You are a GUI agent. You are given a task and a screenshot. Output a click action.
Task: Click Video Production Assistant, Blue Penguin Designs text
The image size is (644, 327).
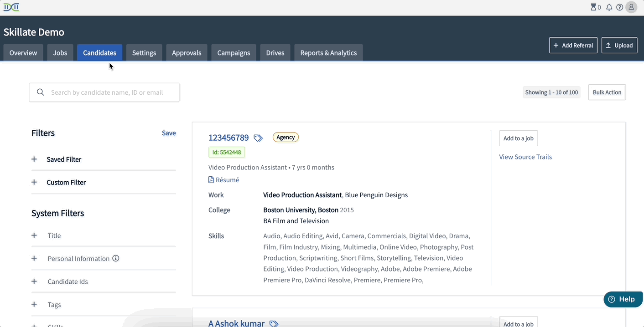(x=335, y=195)
